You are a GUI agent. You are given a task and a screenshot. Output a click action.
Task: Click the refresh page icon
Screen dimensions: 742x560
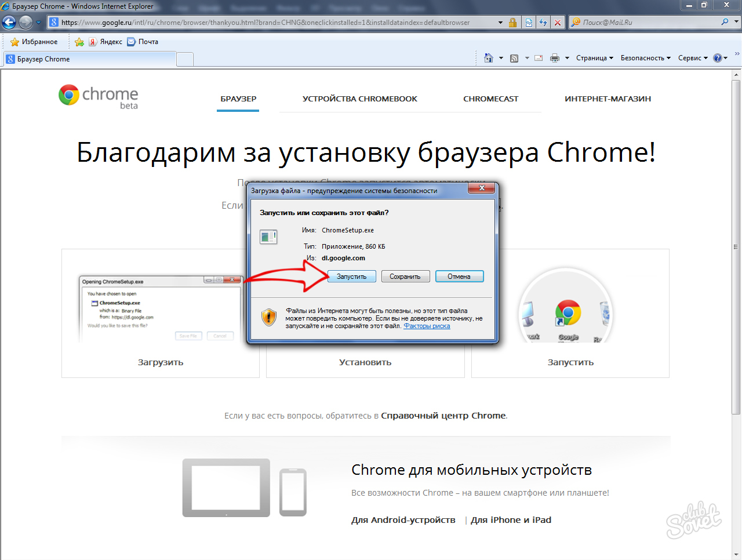point(543,23)
